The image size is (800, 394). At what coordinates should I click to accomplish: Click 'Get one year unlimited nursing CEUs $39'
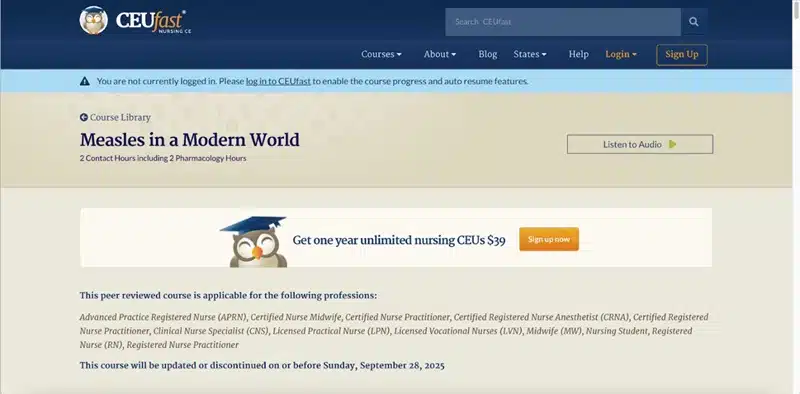tap(399, 240)
